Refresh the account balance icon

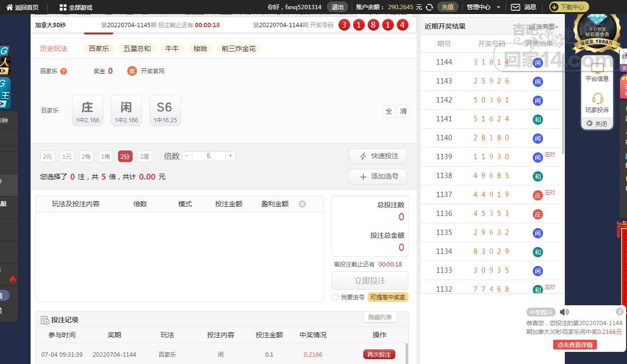pyautogui.click(x=429, y=7)
